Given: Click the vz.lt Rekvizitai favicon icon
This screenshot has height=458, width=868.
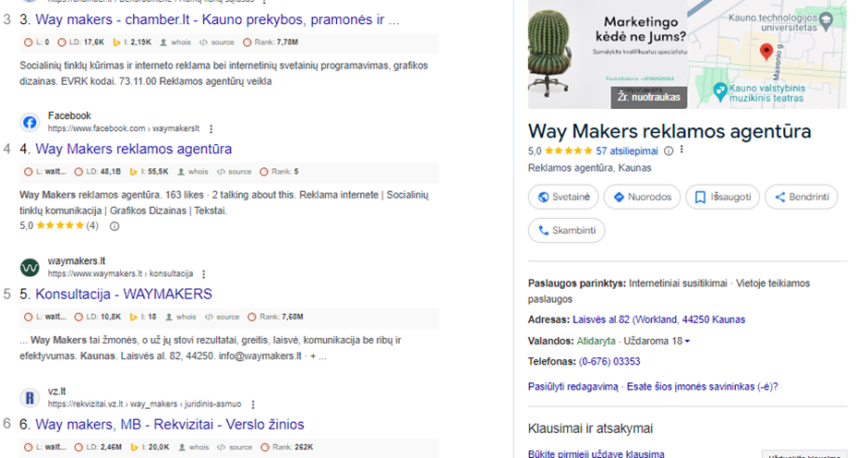Looking at the screenshot, I should 30,398.
